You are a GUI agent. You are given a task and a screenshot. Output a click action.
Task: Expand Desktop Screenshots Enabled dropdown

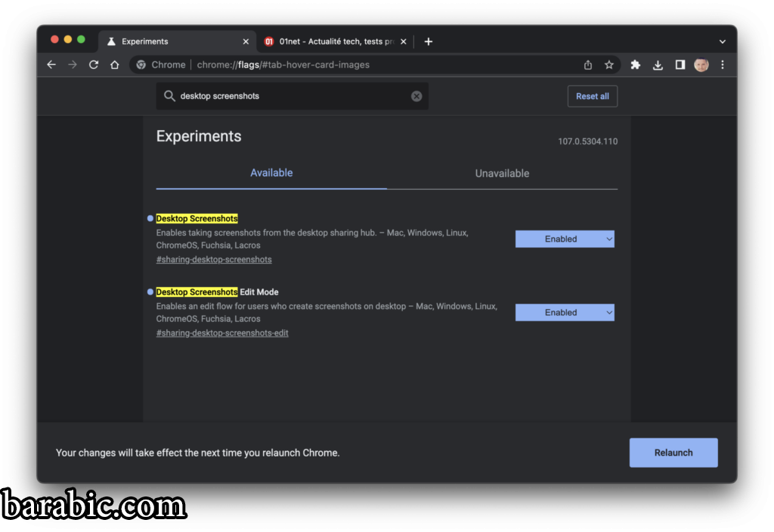click(x=565, y=239)
